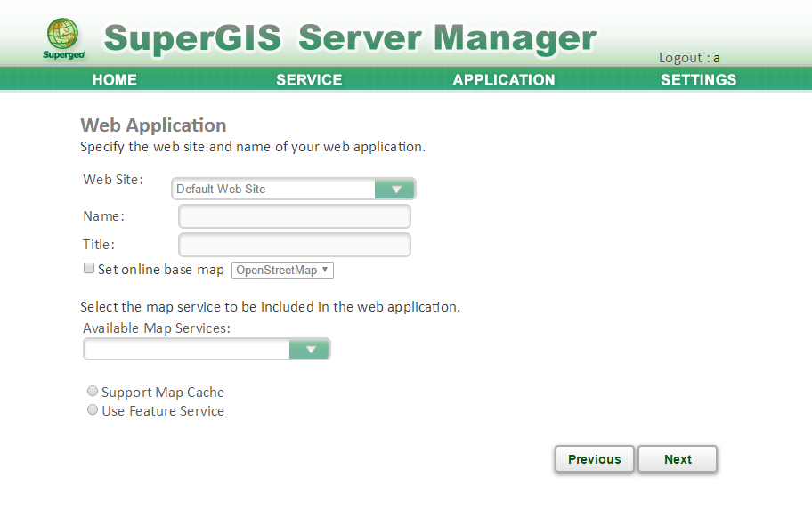Select the Use Feature Service option
The height and width of the screenshot is (510, 812).
[93, 409]
